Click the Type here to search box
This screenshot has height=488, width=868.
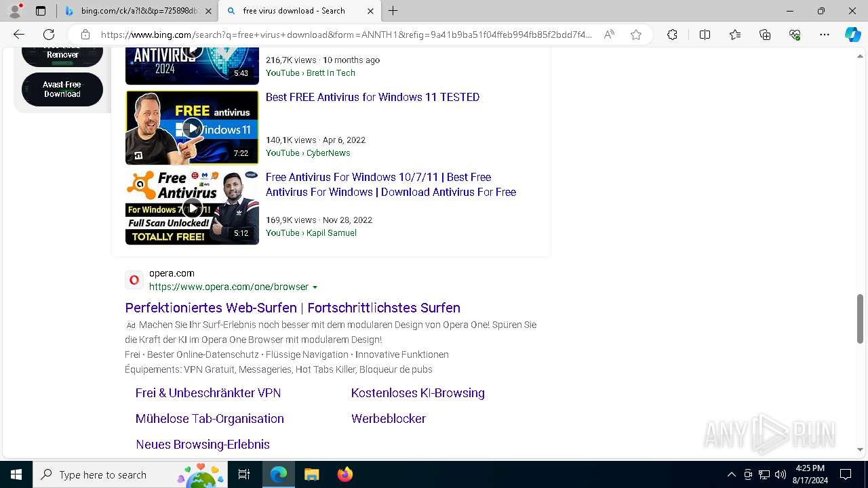(x=131, y=474)
